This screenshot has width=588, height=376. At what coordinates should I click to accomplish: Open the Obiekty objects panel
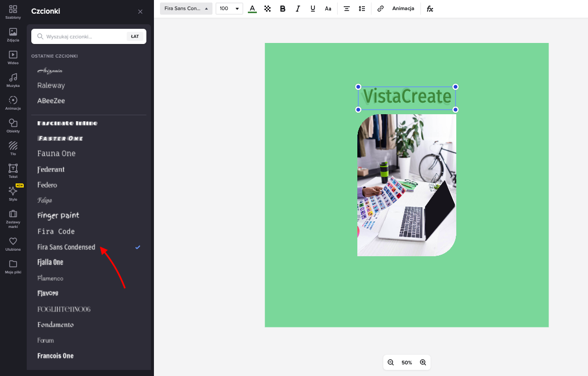point(13,126)
